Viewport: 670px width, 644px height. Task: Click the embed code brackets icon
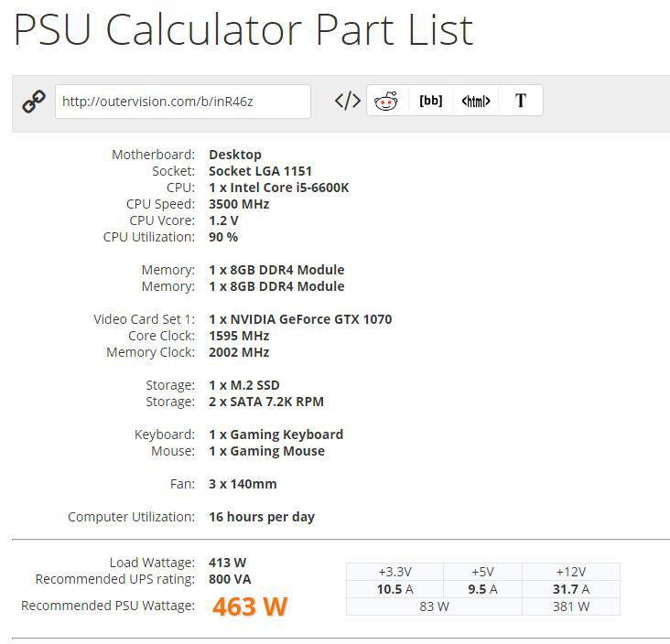[348, 101]
